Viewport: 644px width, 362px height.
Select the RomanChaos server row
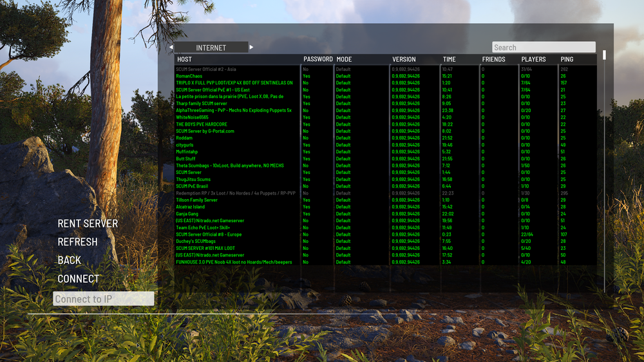(385, 76)
